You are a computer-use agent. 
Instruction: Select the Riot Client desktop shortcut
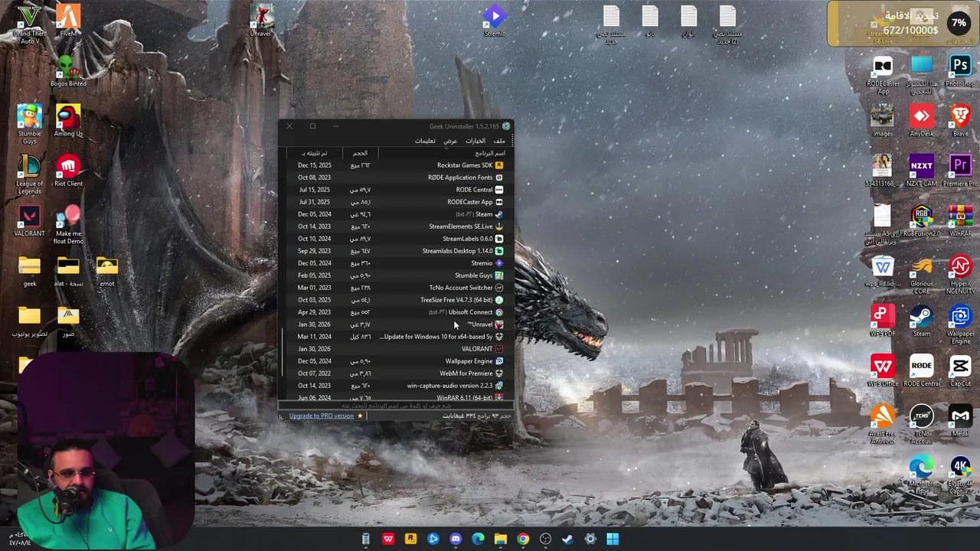tap(68, 171)
